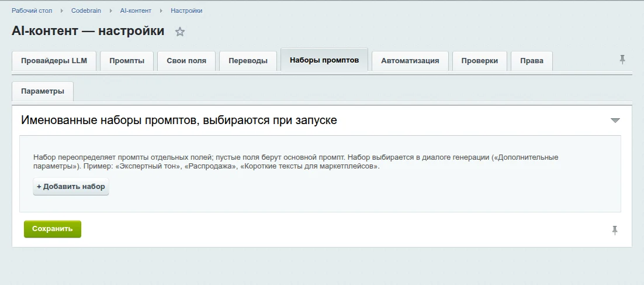Click the arrow after AI-контент breadcrumb
This screenshot has height=285, width=644.
tap(161, 11)
